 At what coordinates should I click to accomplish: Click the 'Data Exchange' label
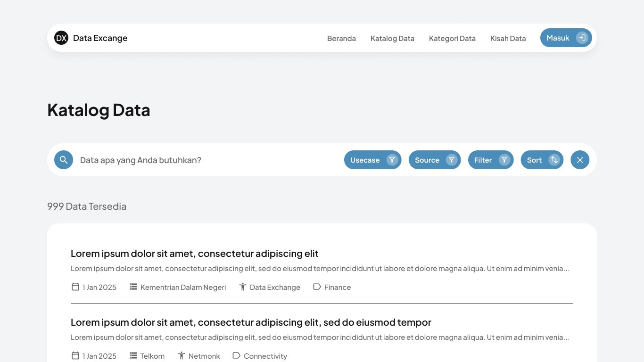(x=275, y=287)
